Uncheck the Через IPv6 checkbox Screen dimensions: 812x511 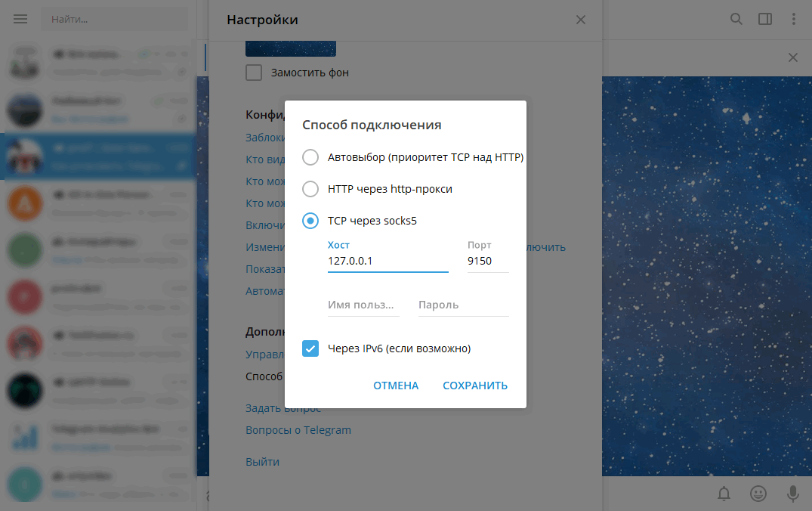pos(310,348)
